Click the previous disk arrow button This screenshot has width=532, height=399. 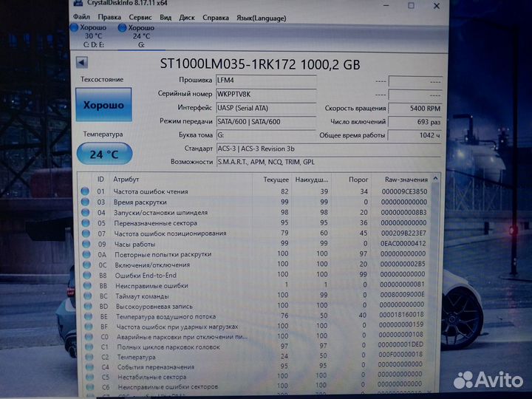point(82,62)
